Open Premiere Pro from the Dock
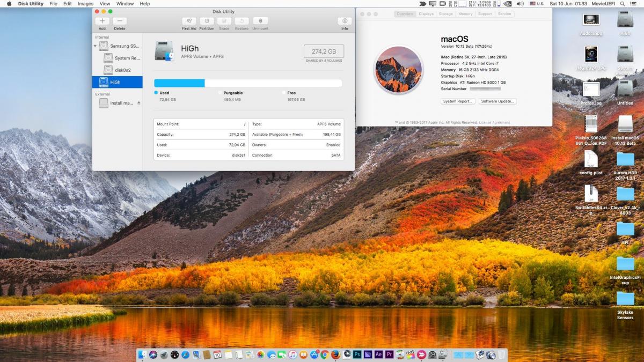Image resolution: width=644 pixels, height=362 pixels. [389, 354]
